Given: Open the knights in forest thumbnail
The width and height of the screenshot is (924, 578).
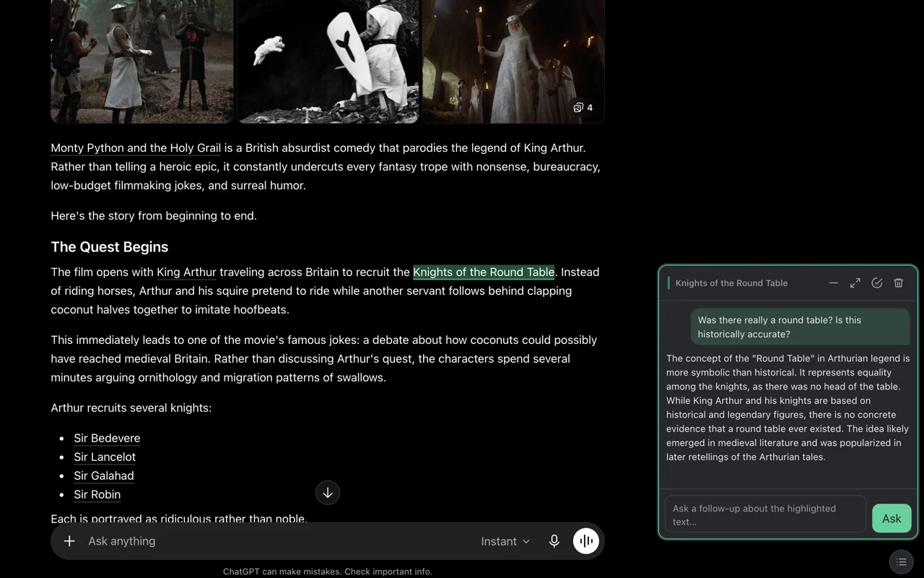Looking at the screenshot, I should pyautogui.click(x=142, y=61).
